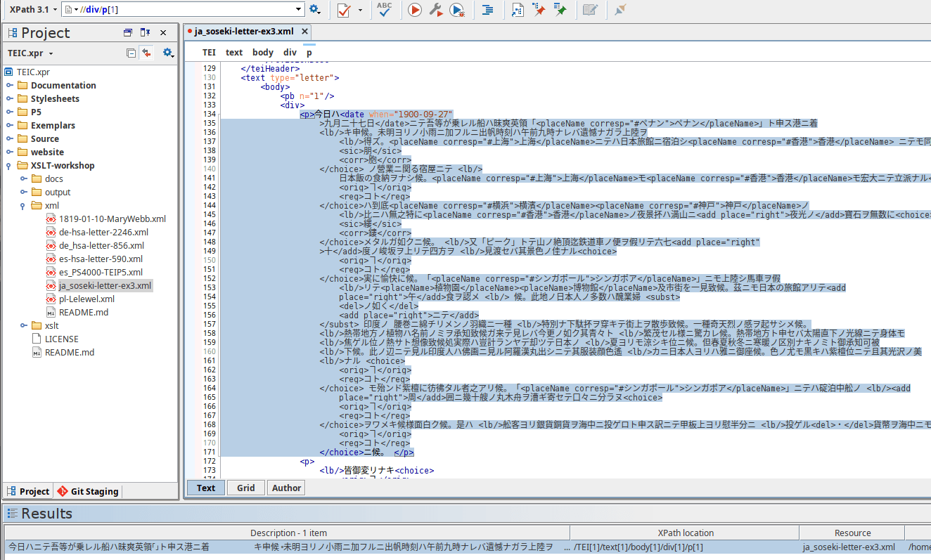Click the greyed-out pin icon at toolbar end

(619, 10)
